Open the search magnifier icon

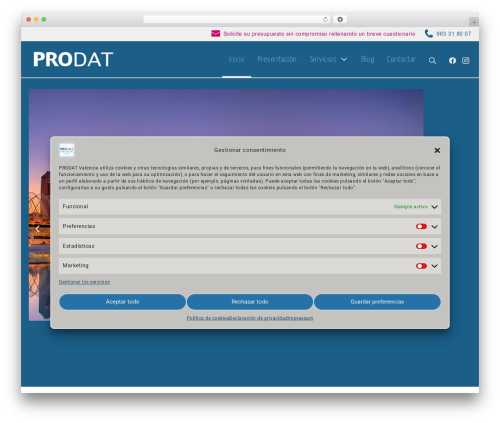point(432,61)
